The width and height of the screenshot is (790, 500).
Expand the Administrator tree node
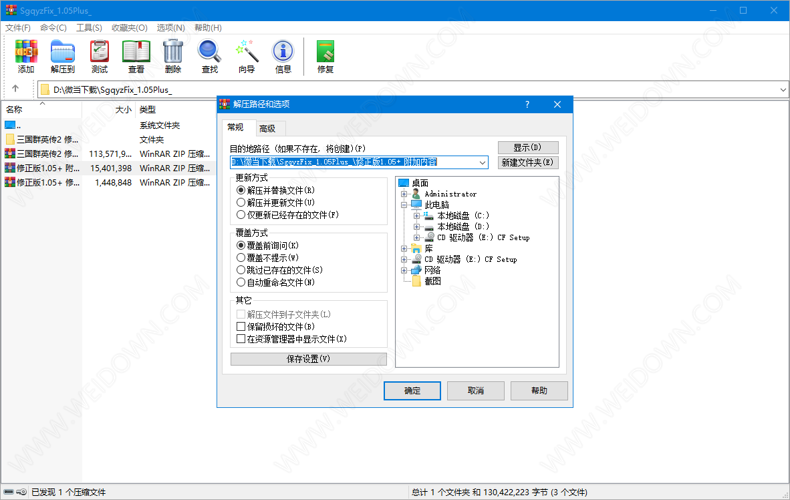coord(404,194)
